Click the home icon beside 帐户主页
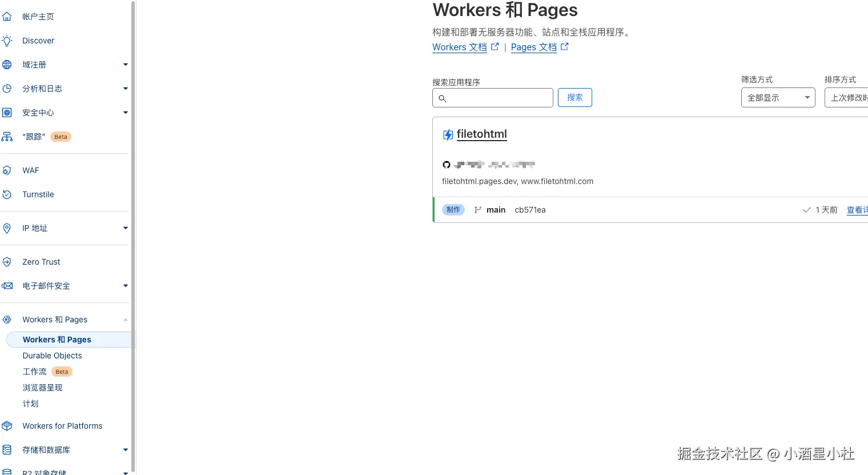 pos(7,17)
